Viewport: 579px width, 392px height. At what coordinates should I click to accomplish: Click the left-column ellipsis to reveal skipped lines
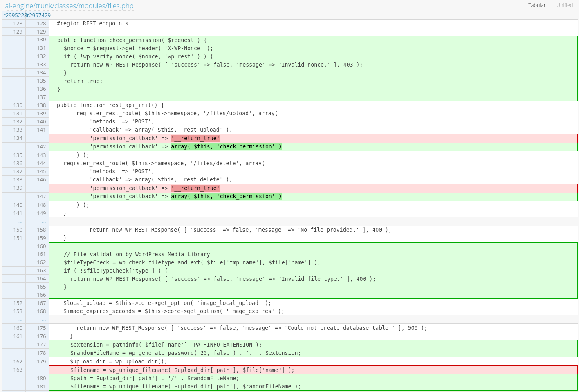click(x=20, y=222)
